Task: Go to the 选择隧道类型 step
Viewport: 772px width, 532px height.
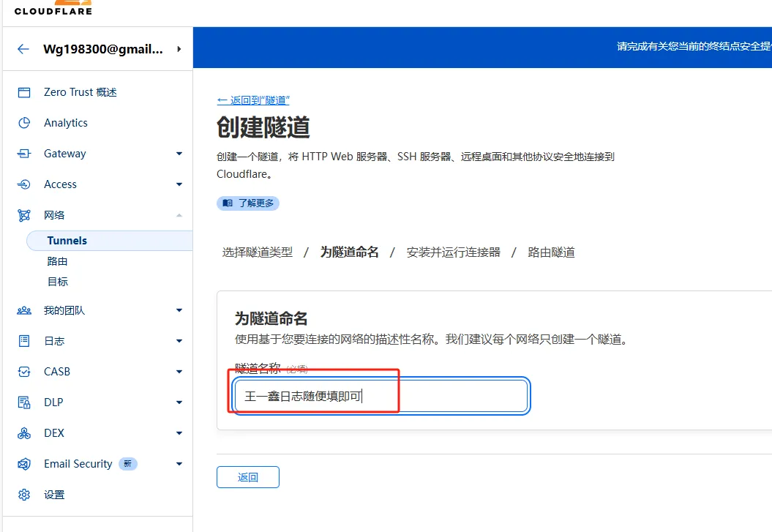Action: point(258,252)
